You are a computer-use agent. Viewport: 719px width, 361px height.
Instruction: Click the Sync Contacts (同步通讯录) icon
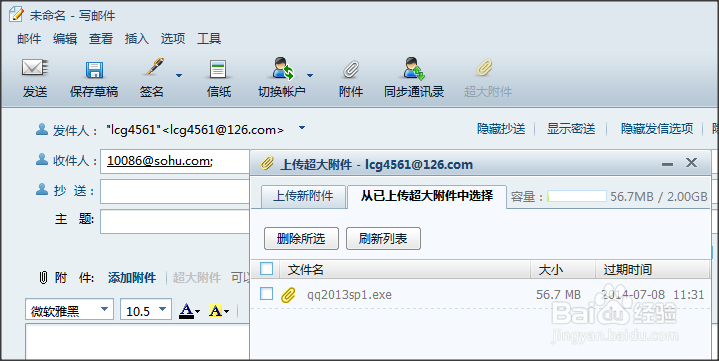click(414, 69)
